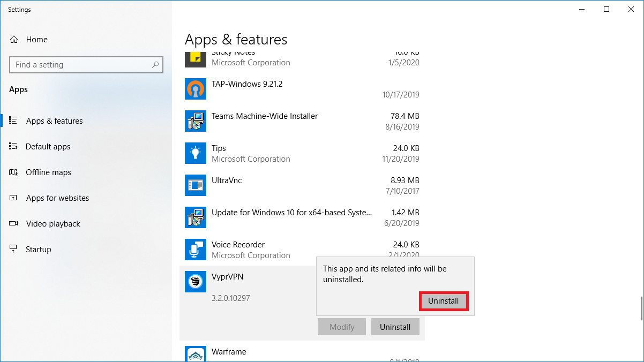Screen dimensions: 644x362
Task: Click the Offline maps icon
Action: pos(14,172)
